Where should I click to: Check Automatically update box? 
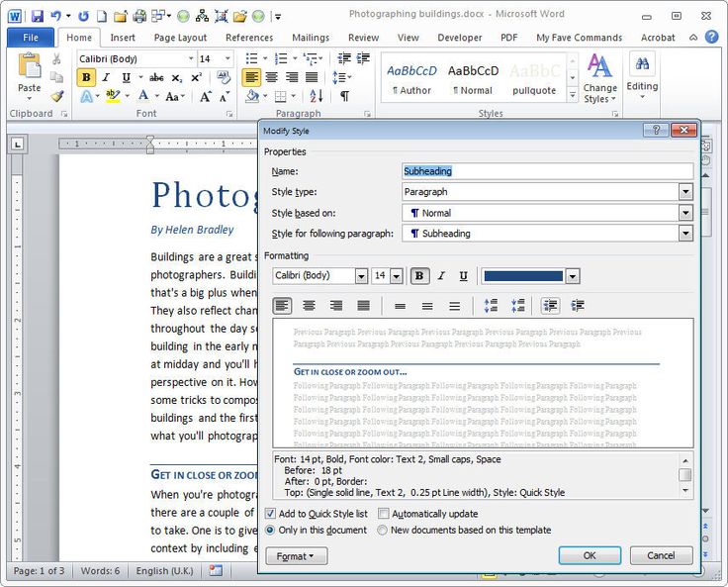click(x=384, y=514)
